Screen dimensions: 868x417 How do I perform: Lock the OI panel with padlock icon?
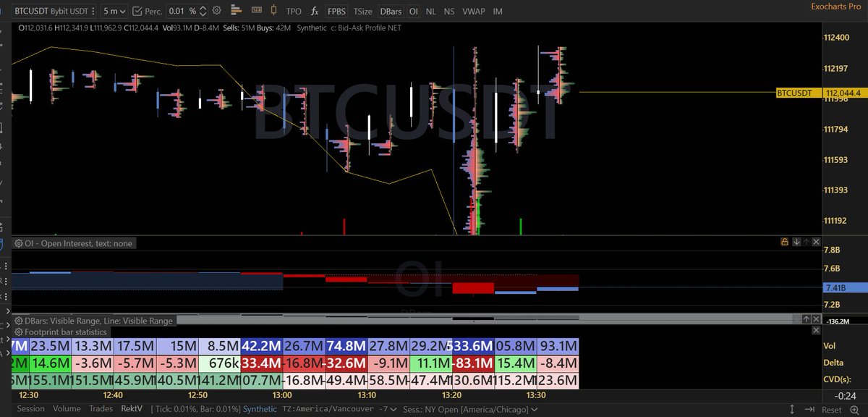point(784,242)
